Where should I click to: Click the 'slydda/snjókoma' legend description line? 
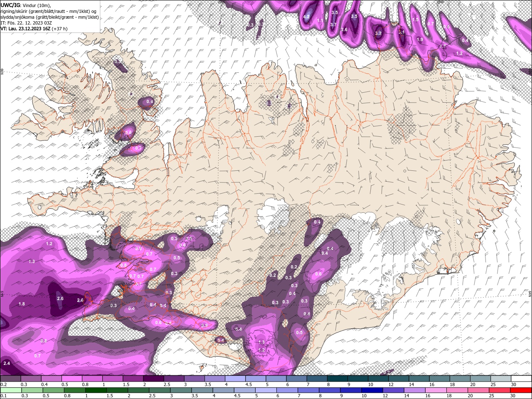(49, 17)
